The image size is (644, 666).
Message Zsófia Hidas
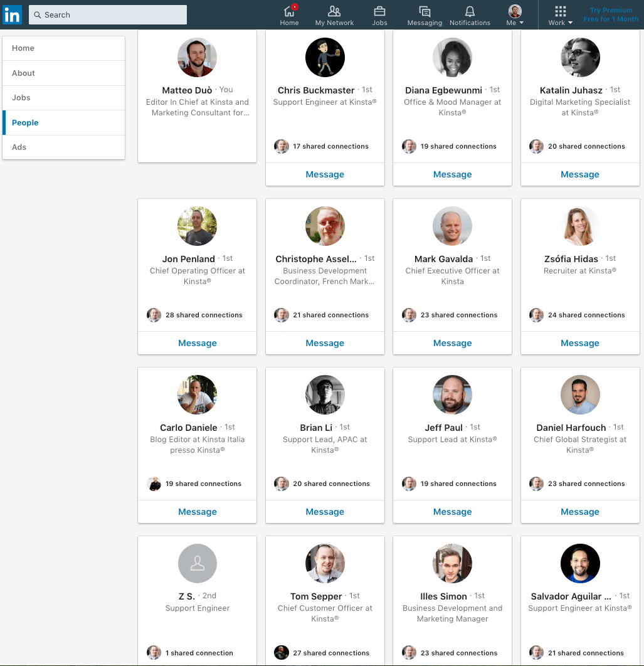[579, 343]
